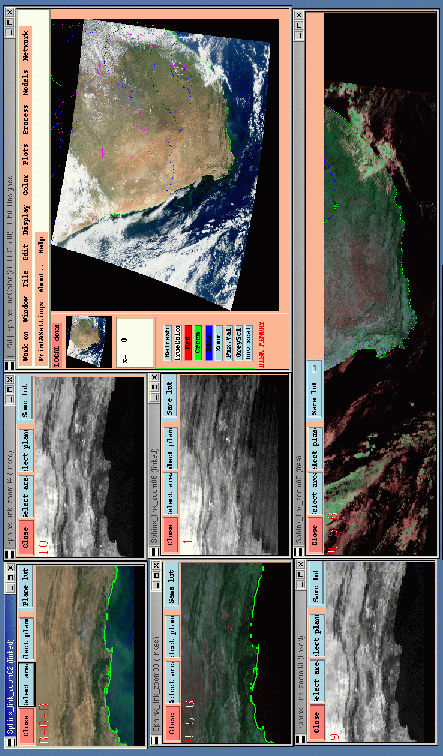Click Select area in large 4 5 6 window
The height and width of the screenshot is (756, 443).
[315, 494]
